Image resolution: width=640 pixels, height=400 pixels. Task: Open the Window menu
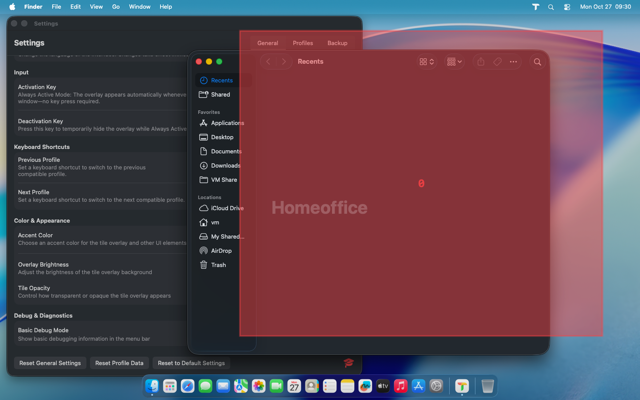pyautogui.click(x=140, y=7)
